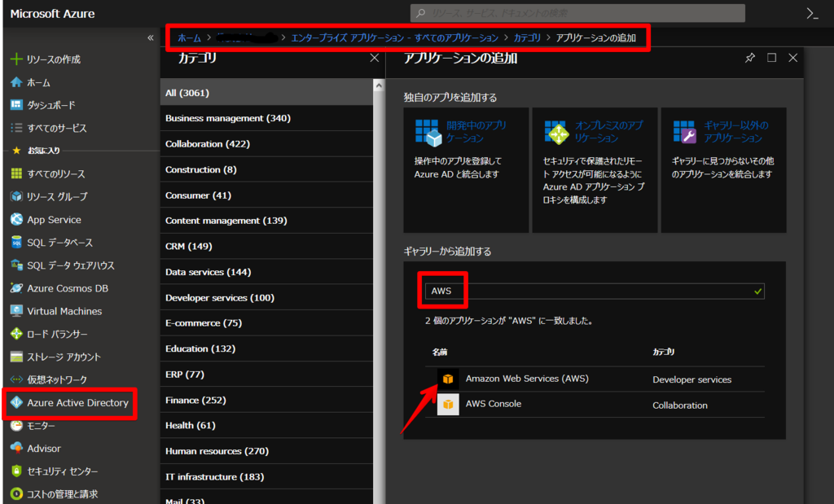Viewport: 834px width, 504px height.
Task: Click the リソース グループ cube icon
Action: [x=16, y=196]
